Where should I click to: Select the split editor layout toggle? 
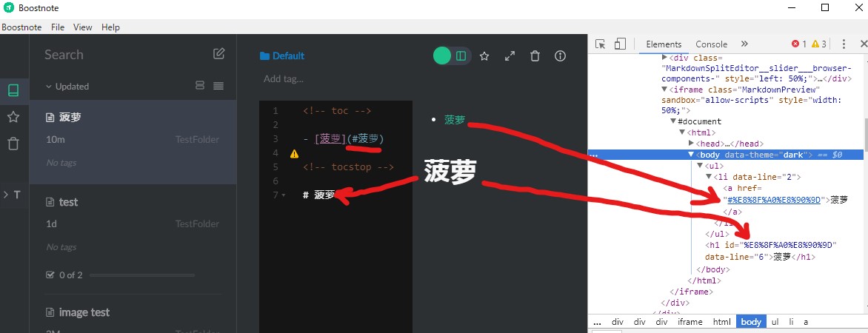click(461, 55)
